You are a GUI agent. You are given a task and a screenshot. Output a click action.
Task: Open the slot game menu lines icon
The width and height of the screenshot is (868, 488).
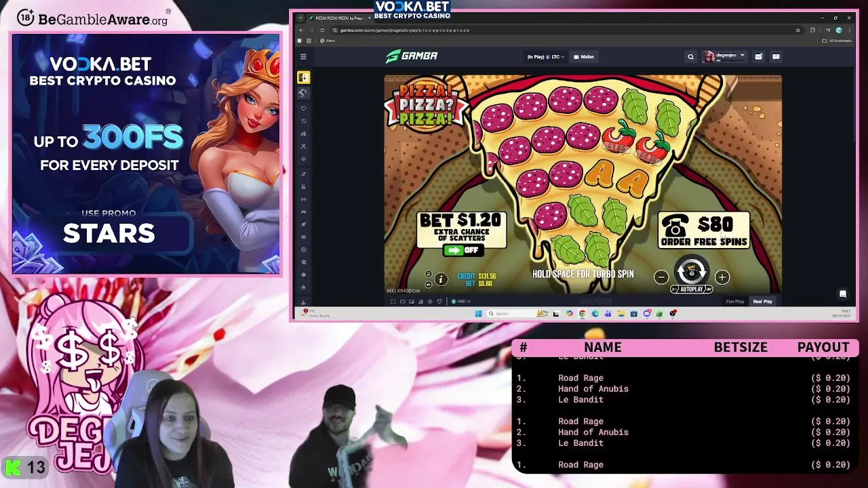coord(428,274)
